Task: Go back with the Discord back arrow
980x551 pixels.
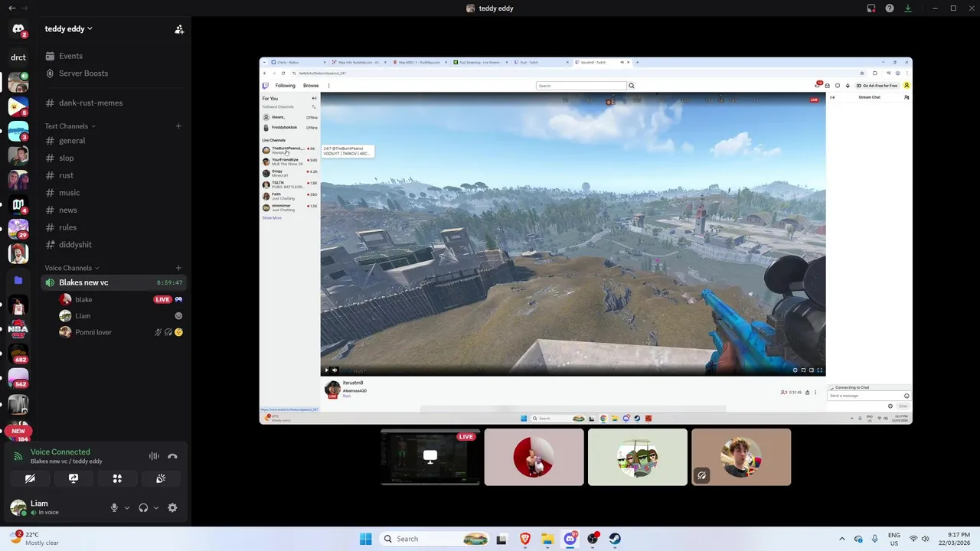Action: click(x=11, y=8)
